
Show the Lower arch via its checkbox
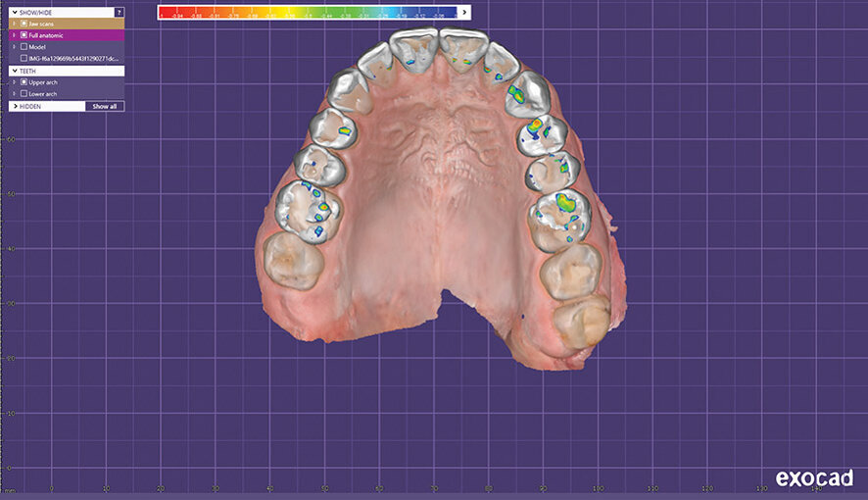pyautogui.click(x=24, y=94)
